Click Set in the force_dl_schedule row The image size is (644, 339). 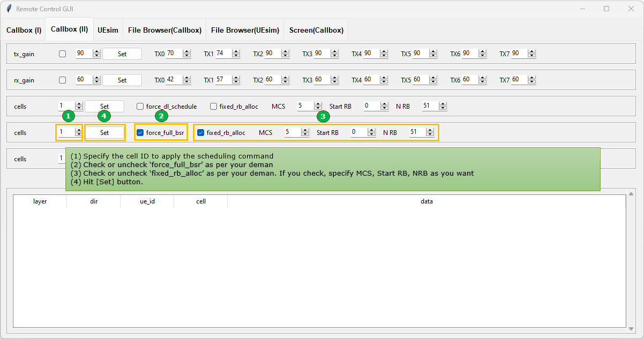pos(104,106)
